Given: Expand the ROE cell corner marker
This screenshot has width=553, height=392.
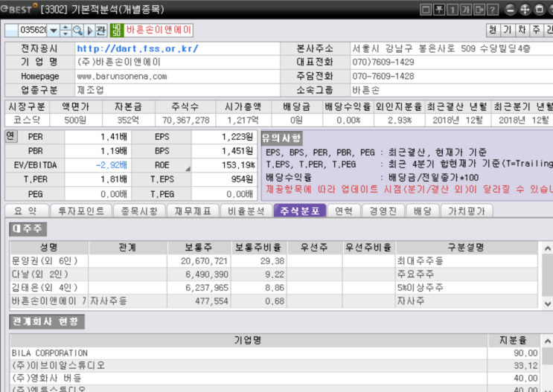Looking at the screenshot, I should pos(188,169).
